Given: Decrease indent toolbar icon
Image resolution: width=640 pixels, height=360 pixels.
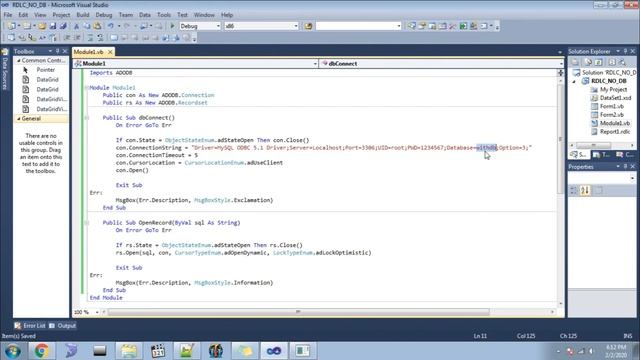Looking at the screenshot, I should 67,38.
